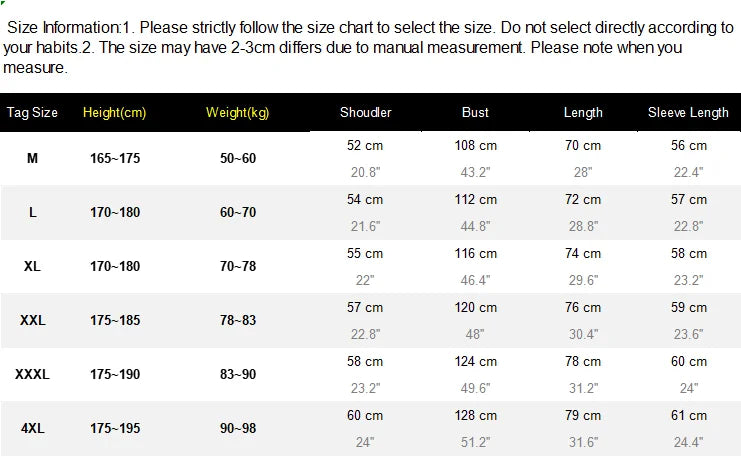Click the Height(cm) column header

(114, 113)
